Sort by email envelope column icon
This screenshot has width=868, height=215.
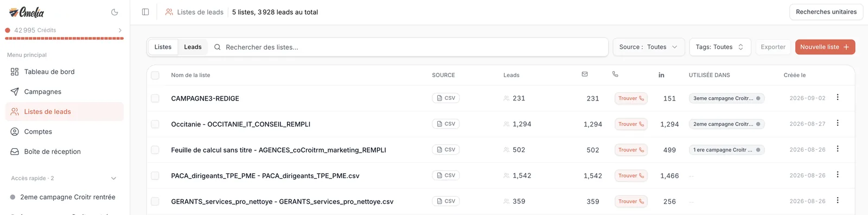585,74
